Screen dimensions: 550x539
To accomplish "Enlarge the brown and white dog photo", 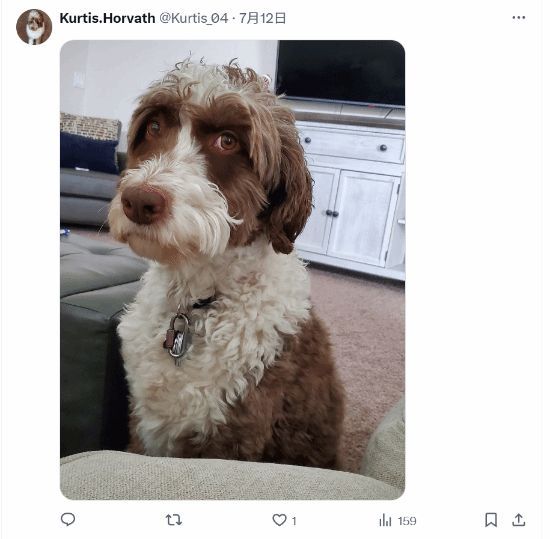I will tap(233, 270).
